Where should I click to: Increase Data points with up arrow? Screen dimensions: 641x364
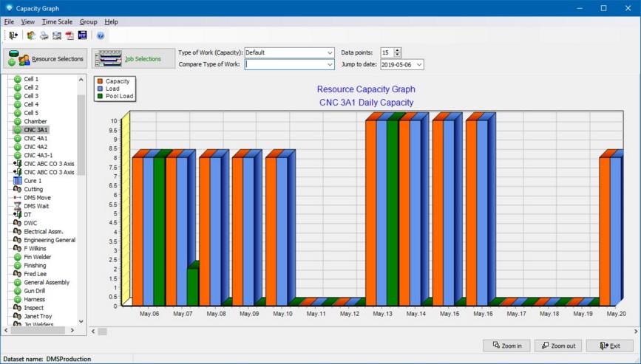point(398,50)
